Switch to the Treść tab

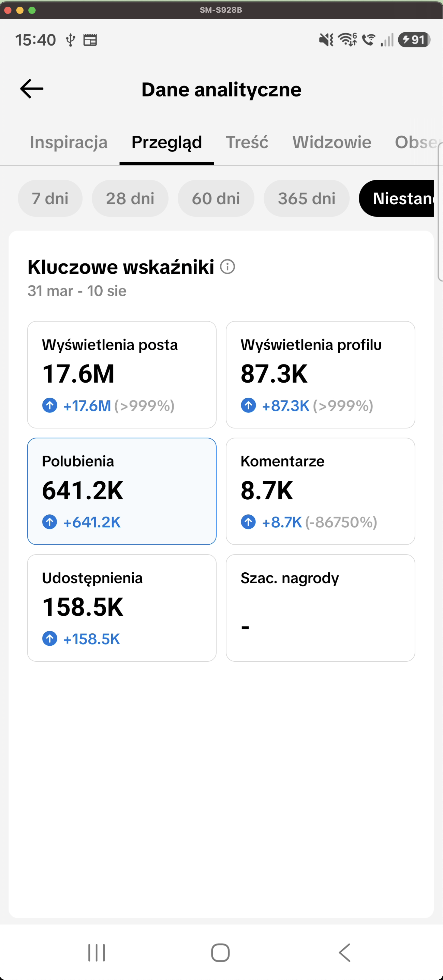pyautogui.click(x=247, y=142)
